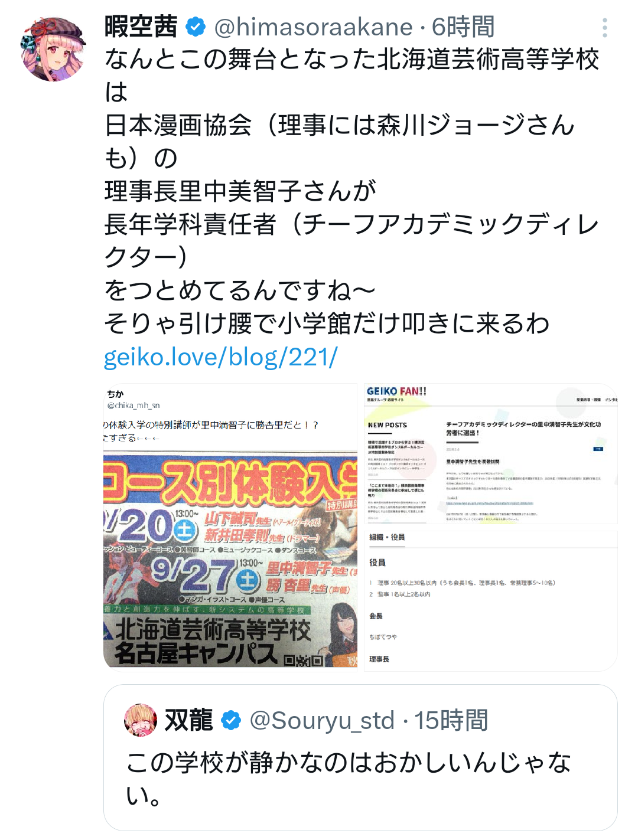Open the 6時間 timestamp of the tweet
Screen dimensions: 638x840
pos(463,27)
